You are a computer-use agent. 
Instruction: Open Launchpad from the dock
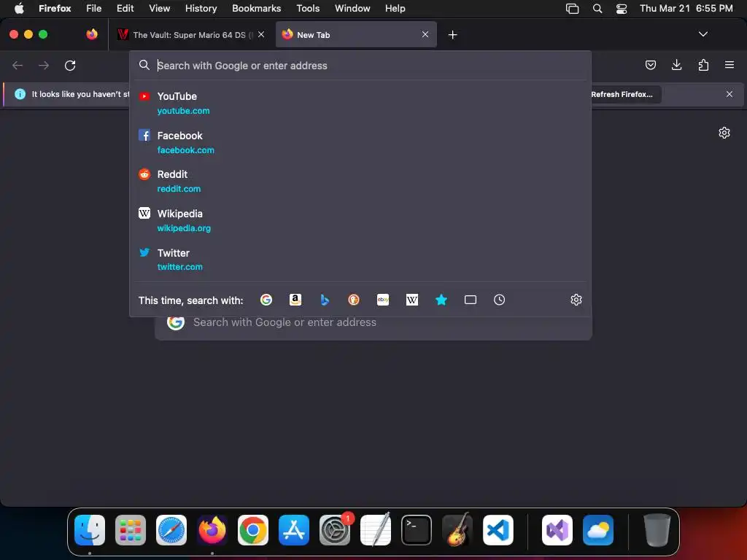[131, 530]
